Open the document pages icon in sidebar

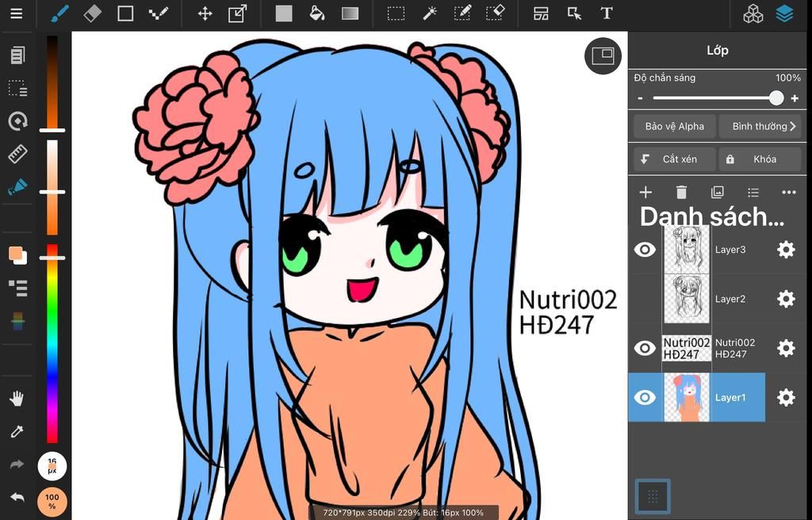[17, 55]
